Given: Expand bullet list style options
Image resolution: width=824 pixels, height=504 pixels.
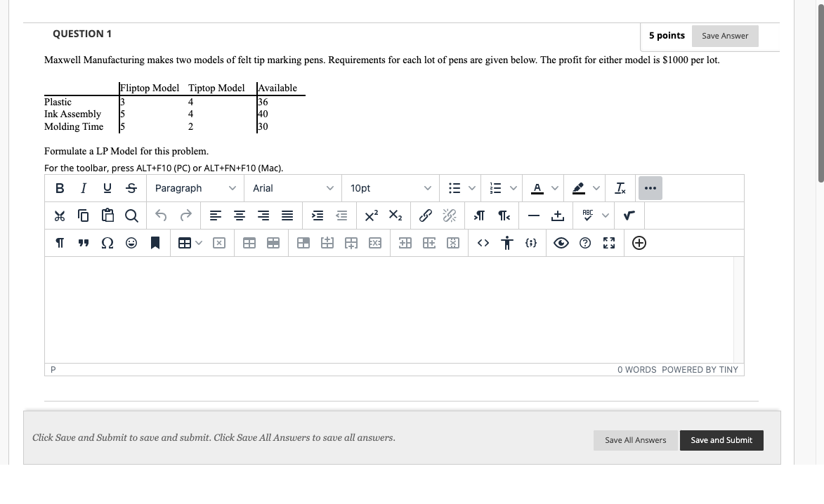Looking at the screenshot, I should tap(472, 188).
